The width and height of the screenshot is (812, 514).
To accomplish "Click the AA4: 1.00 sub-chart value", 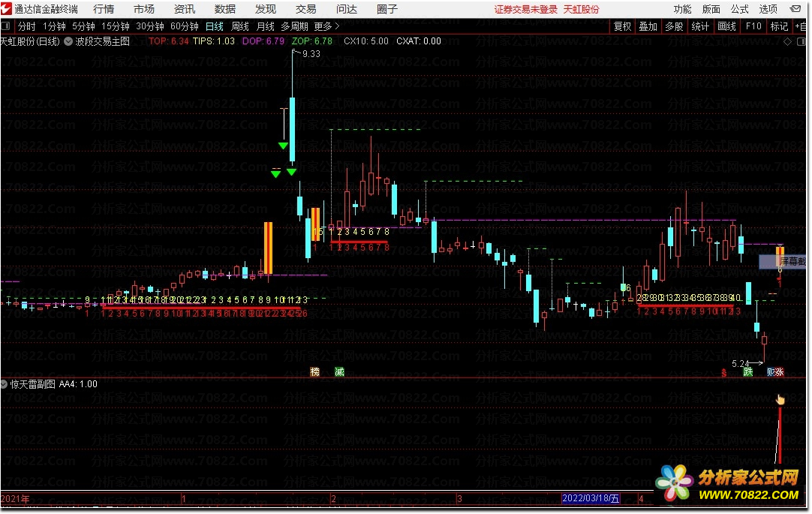I will click(78, 384).
